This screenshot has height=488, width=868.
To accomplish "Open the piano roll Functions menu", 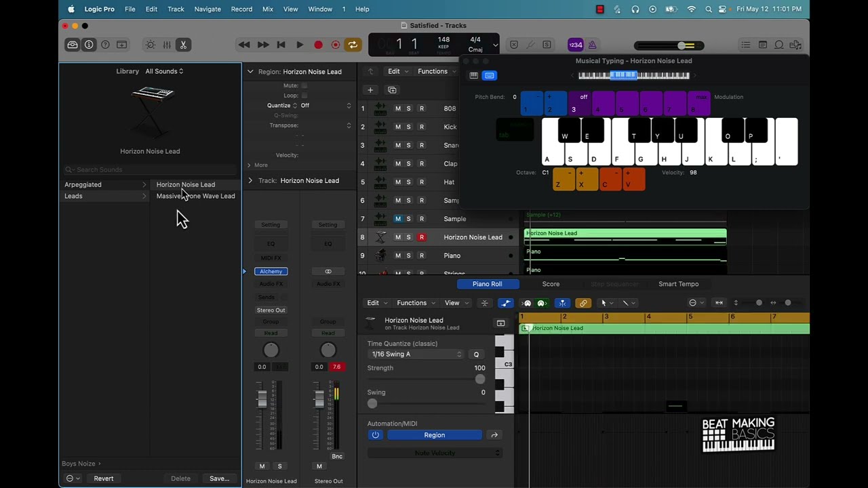I will (415, 303).
